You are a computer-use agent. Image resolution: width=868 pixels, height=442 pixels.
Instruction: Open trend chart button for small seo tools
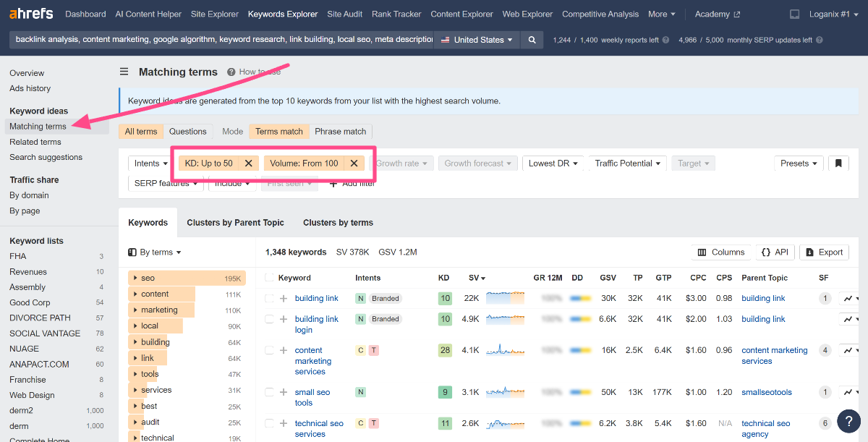(x=850, y=393)
